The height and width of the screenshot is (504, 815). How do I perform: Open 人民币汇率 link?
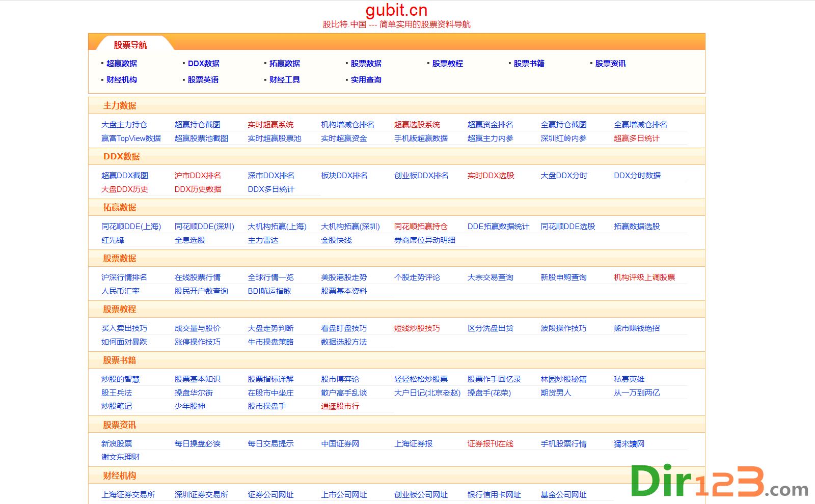pos(120,291)
